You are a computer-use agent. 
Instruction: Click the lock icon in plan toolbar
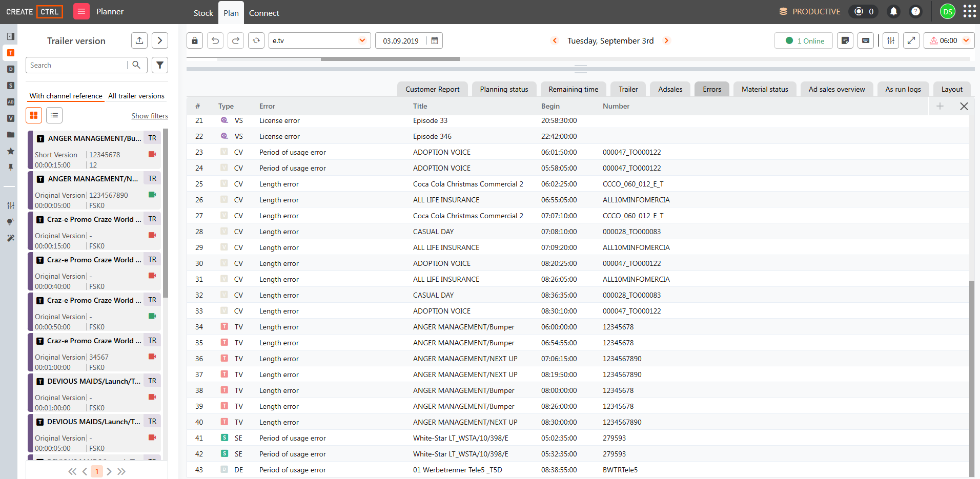(x=195, y=40)
